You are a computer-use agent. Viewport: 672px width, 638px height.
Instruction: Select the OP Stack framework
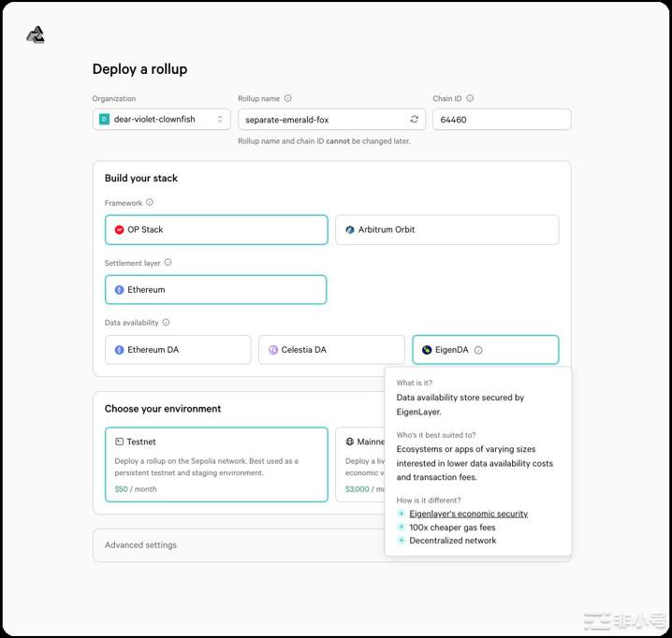tap(216, 230)
